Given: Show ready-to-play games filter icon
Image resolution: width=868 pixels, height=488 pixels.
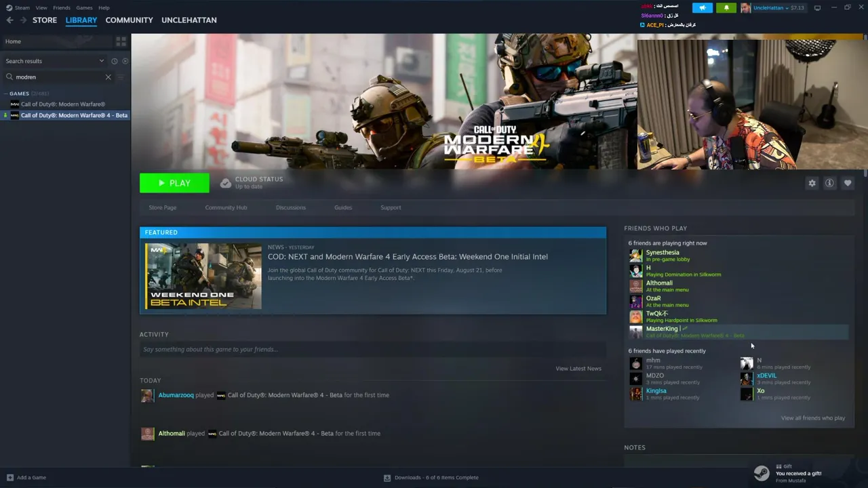Looking at the screenshot, I should (125, 61).
